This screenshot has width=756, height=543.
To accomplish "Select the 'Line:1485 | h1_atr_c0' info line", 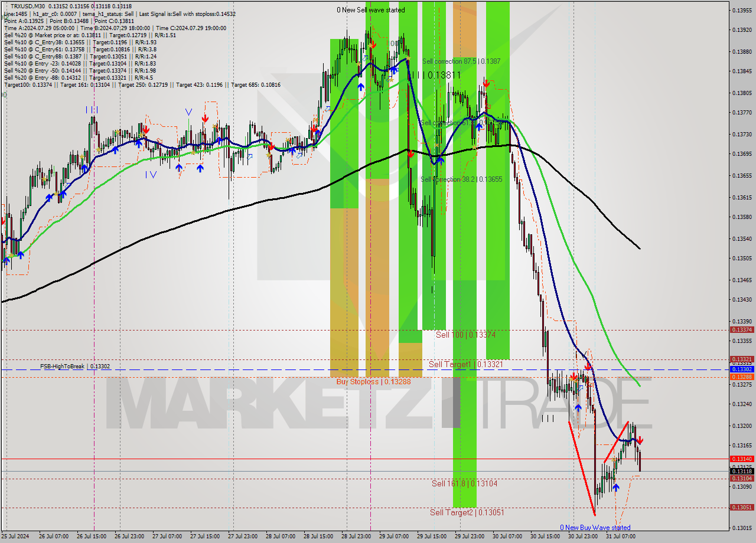I will [119, 14].
